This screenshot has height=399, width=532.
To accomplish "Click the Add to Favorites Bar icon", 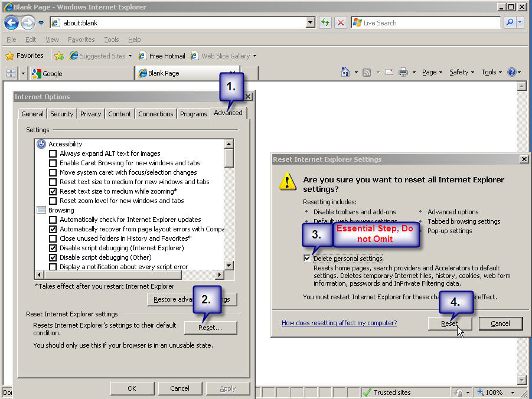I will [x=59, y=55].
